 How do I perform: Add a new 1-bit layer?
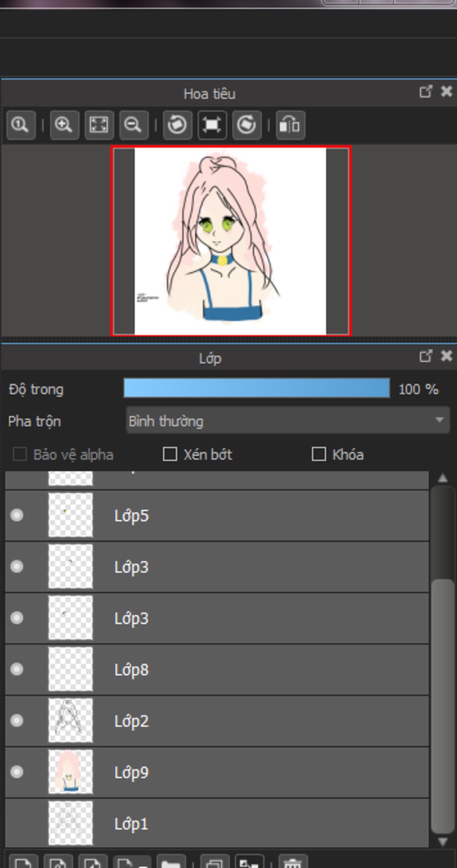coord(93,862)
